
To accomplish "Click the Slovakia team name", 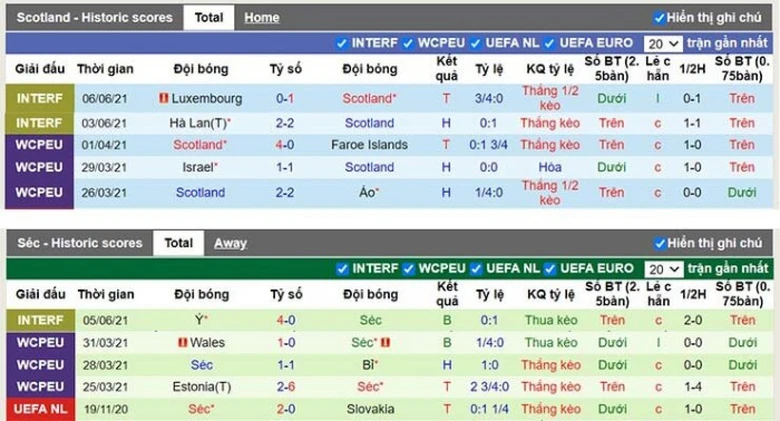I will [x=369, y=409].
